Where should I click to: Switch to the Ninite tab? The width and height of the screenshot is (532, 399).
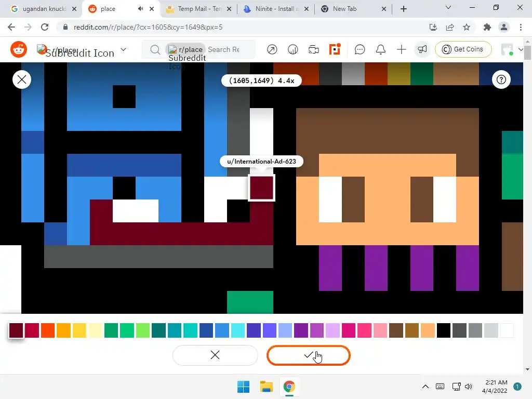[x=276, y=9]
